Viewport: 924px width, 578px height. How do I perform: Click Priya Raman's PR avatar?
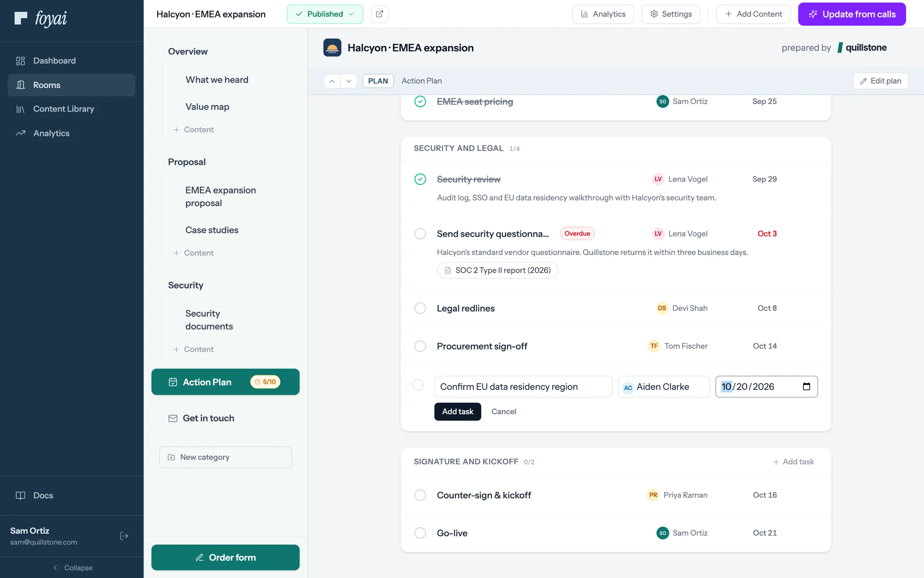[653, 495]
